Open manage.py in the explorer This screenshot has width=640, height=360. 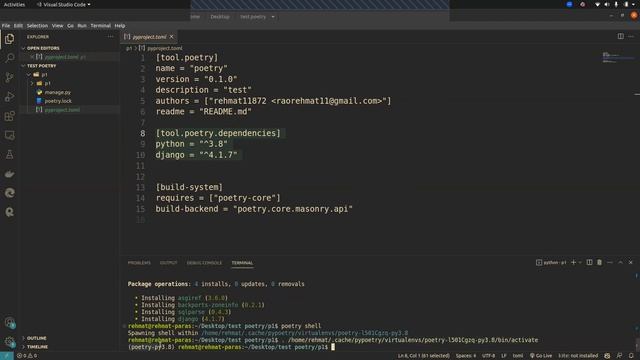click(x=58, y=92)
